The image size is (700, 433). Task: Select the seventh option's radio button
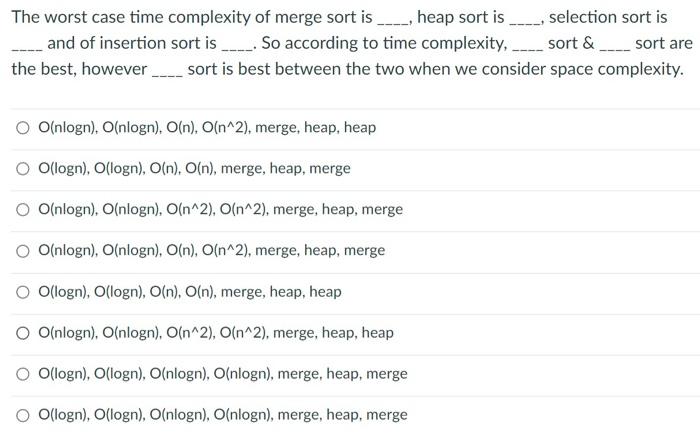pos(23,374)
